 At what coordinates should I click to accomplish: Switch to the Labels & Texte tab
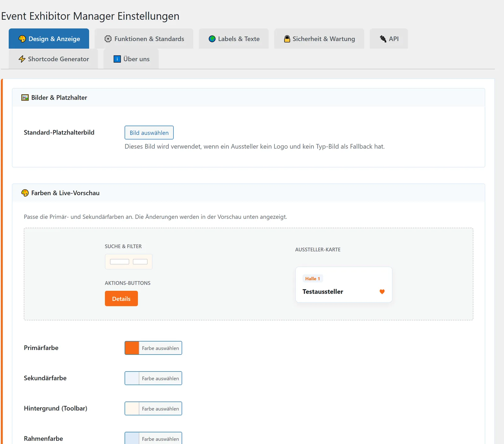234,38
